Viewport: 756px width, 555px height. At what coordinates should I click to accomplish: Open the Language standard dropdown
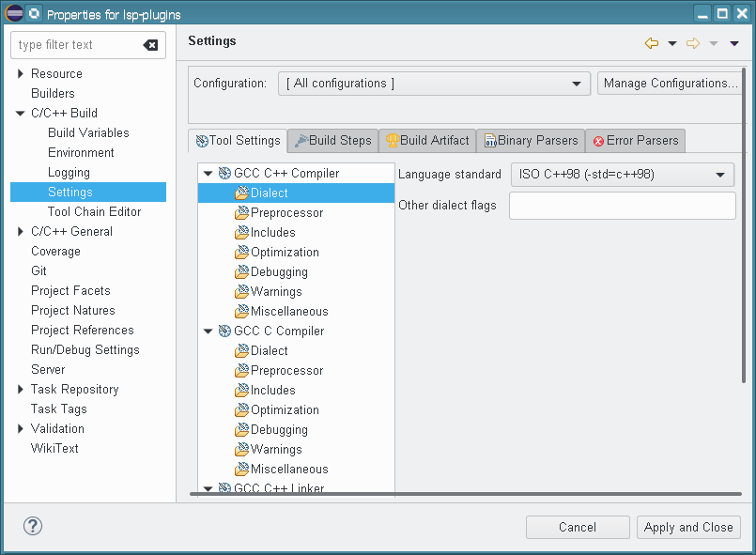pos(622,175)
